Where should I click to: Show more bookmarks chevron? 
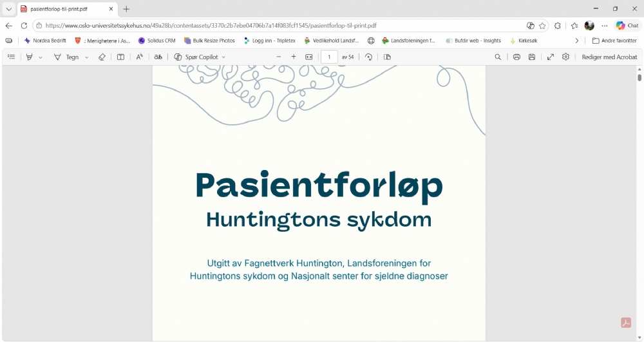pos(576,41)
